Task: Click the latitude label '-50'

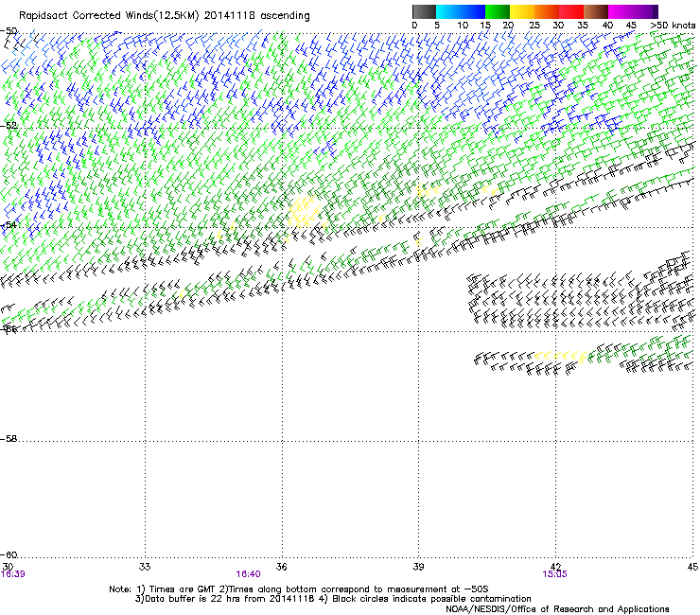Action: [x=9, y=31]
